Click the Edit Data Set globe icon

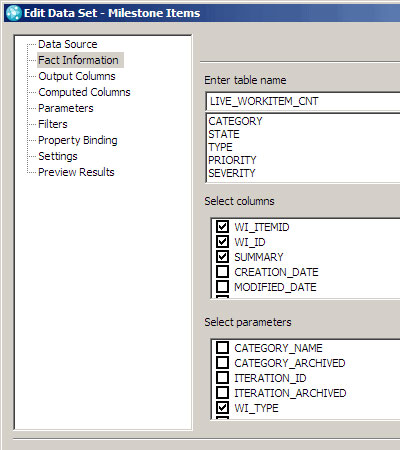pyautogui.click(x=14, y=13)
